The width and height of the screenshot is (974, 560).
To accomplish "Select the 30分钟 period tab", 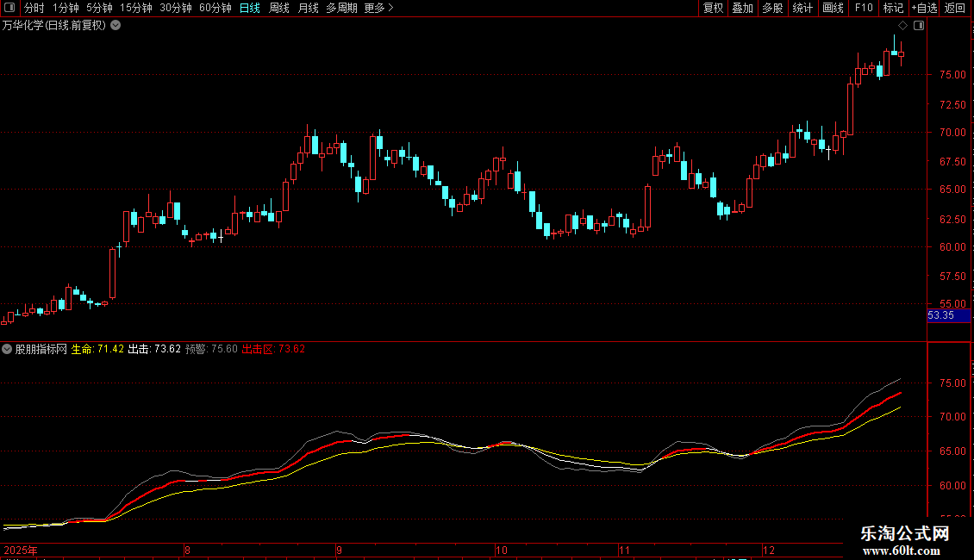I will 176,8.
